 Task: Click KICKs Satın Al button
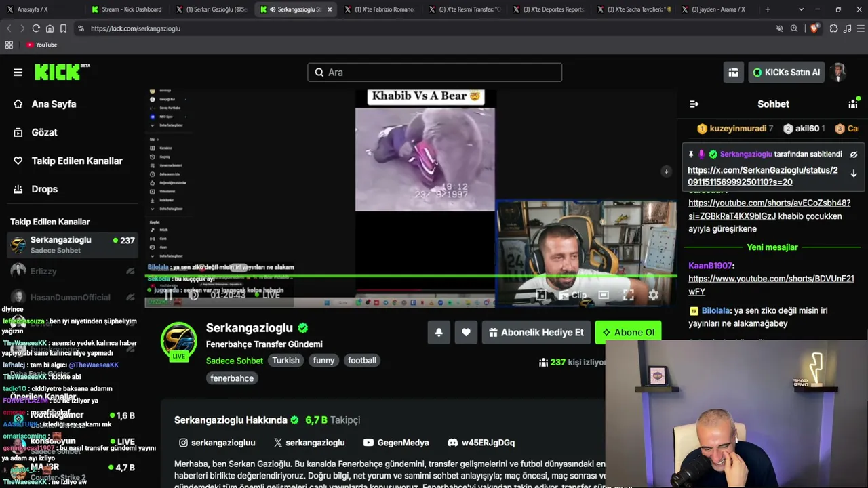(786, 73)
